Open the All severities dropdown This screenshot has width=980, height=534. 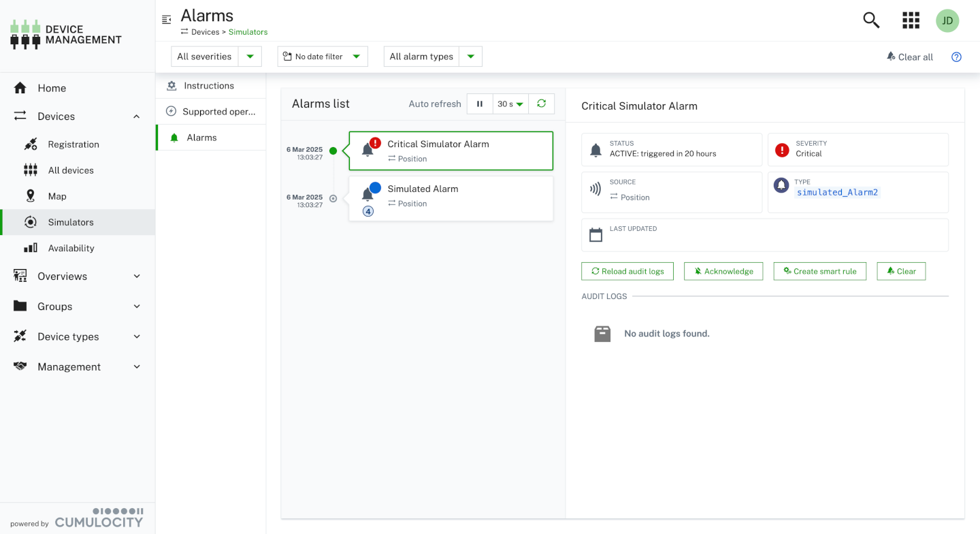216,57
